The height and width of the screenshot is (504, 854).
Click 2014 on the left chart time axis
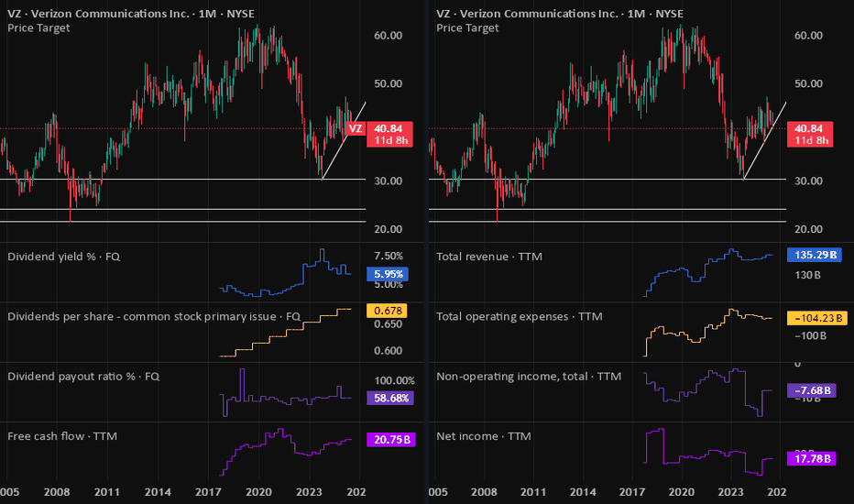point(158,492)
